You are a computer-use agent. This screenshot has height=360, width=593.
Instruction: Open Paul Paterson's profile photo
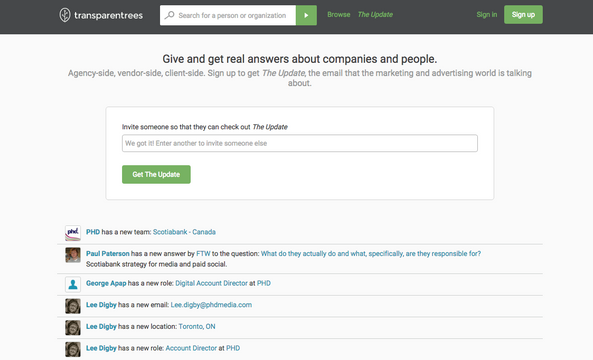[73, 255]
